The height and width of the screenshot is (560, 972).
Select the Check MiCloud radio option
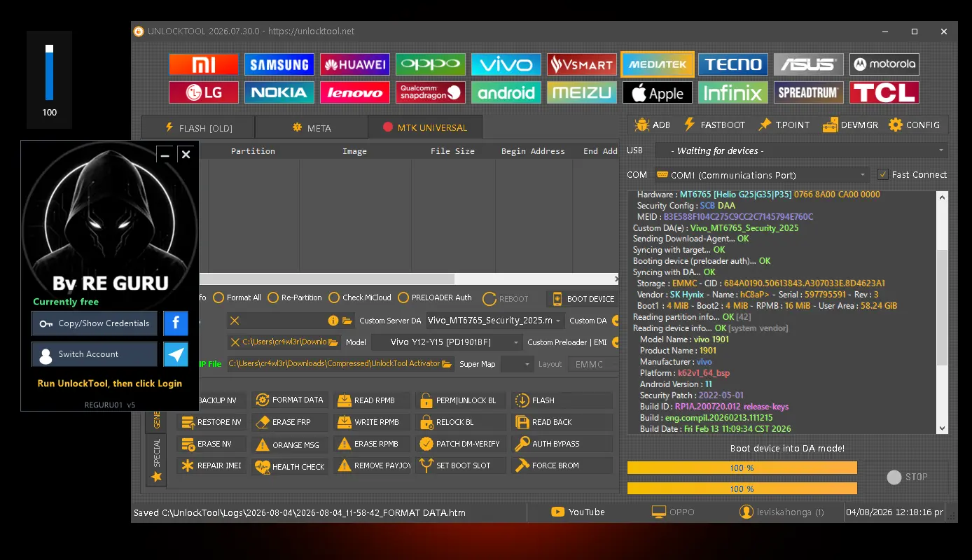pyautogui.click(x=360, y=297)
